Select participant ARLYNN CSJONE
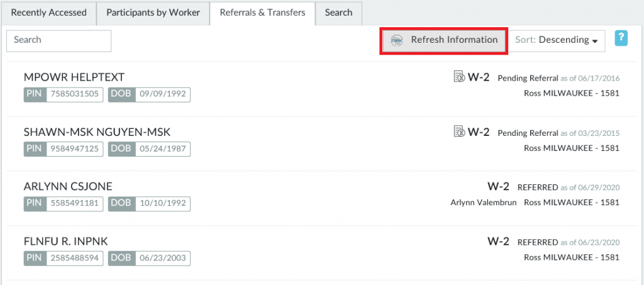This screenshot has width=644, height=285. click(x=68, y=186)
